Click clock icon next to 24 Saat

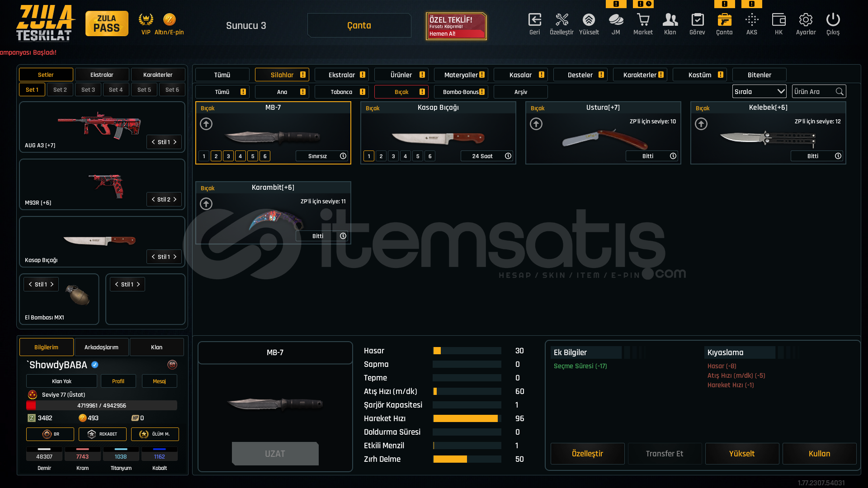(x=508, y=156)
